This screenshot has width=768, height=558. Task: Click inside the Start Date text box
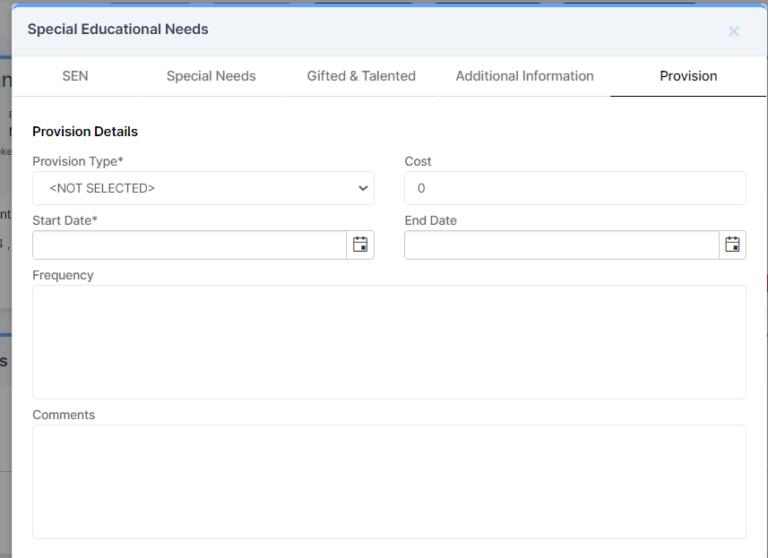(x=190, y=245)
